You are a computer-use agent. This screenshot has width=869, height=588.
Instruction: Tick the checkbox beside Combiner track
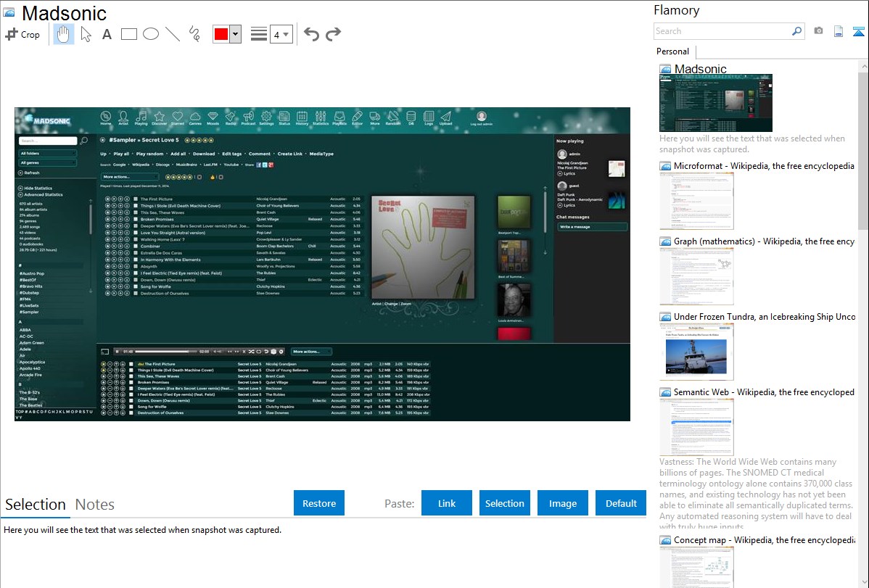coord(135,246)
